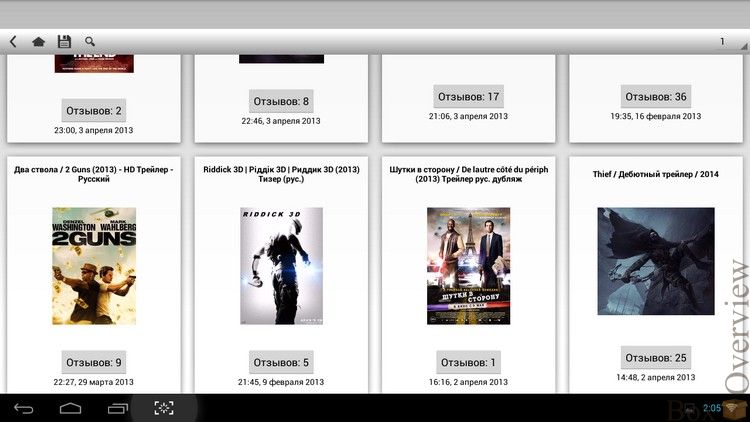The image size is (750, 422).
Task: Click date '19:35, 16 февраля 2013'
Action: [656, 116]
